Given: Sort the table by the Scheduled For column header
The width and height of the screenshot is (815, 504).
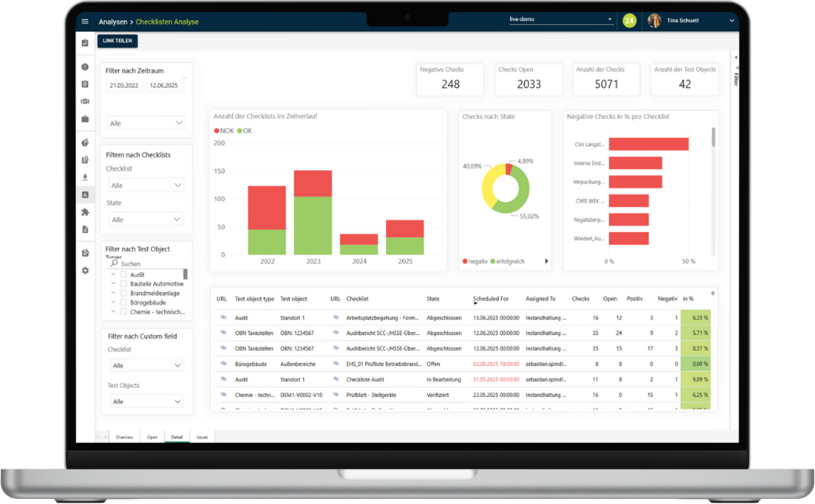Looking at the screenshot, I should coord(491,299).
